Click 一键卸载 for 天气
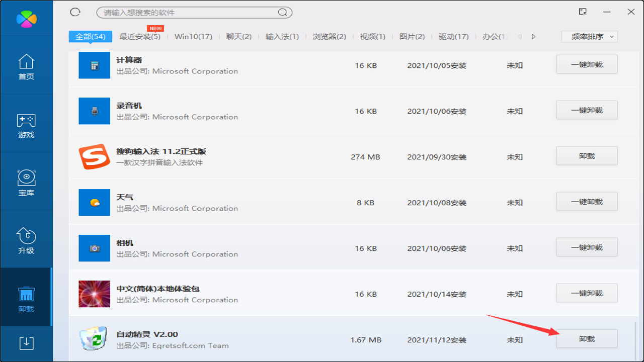 coord(587,202)
